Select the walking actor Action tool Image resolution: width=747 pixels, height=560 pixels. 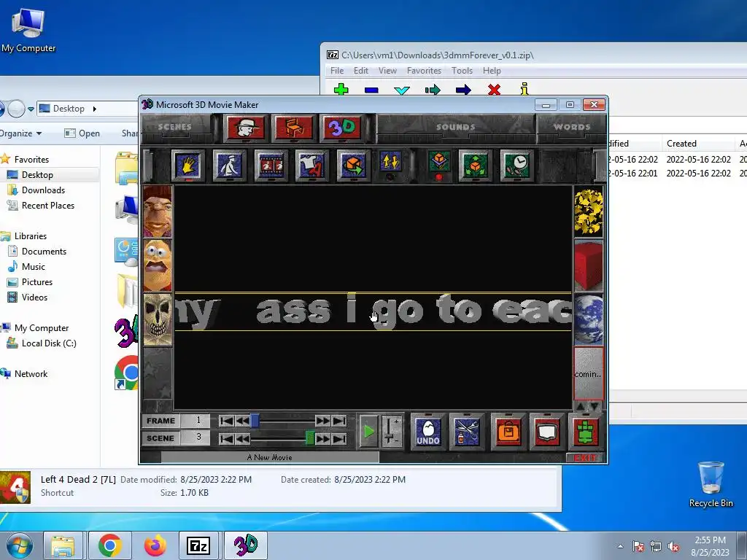[x=229, y=166]
